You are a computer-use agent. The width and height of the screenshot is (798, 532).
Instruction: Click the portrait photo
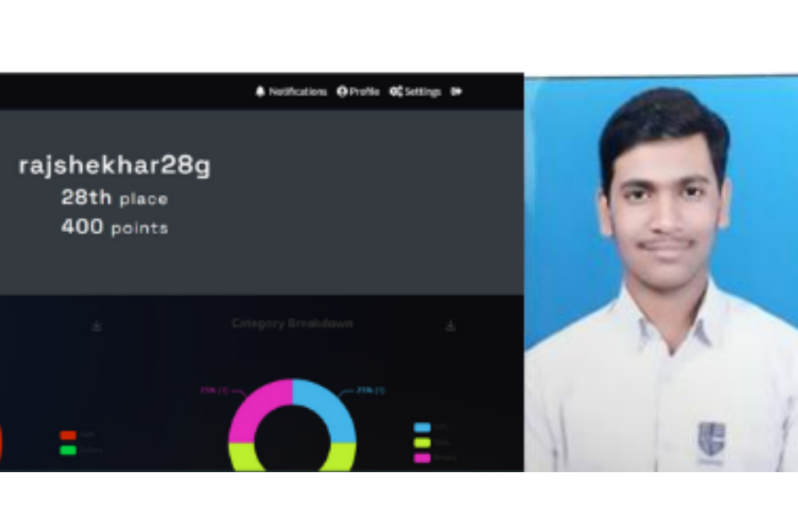(661, 273)
